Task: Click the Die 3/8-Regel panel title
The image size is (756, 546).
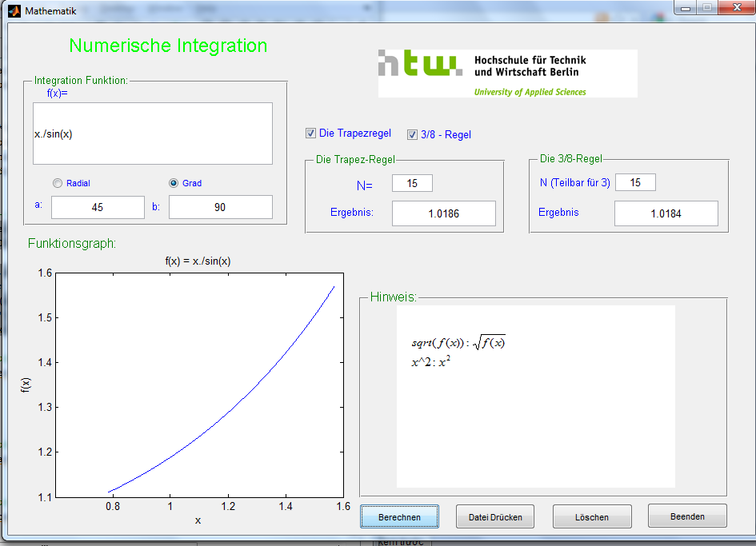Action: (571, 158)
